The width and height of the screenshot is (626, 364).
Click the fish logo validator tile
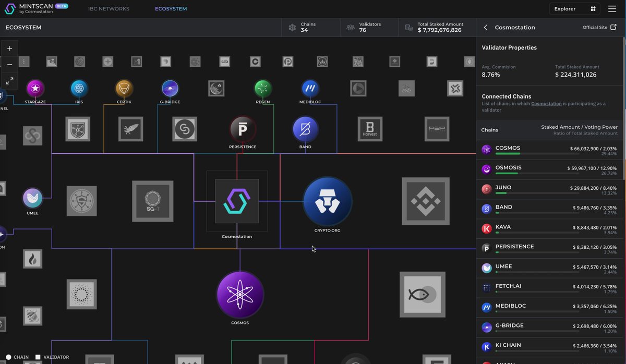pyautogui.click(x=423, y=295)
